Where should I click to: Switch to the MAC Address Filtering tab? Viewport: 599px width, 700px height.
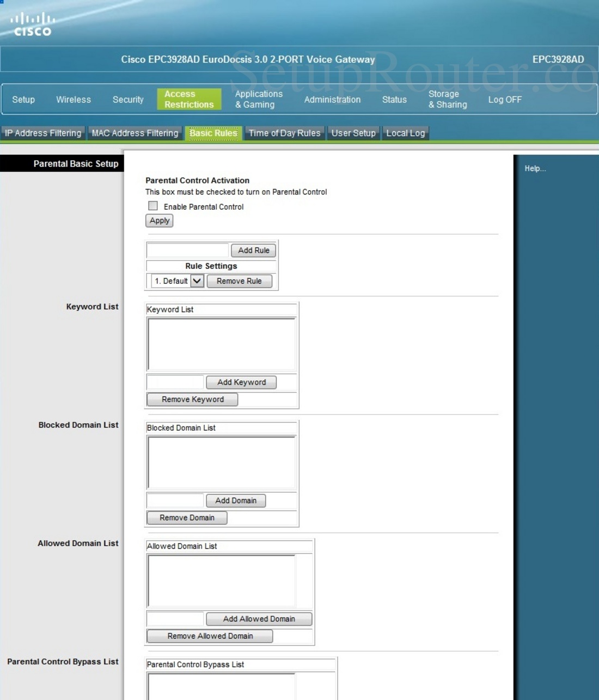tap(135, 132)
